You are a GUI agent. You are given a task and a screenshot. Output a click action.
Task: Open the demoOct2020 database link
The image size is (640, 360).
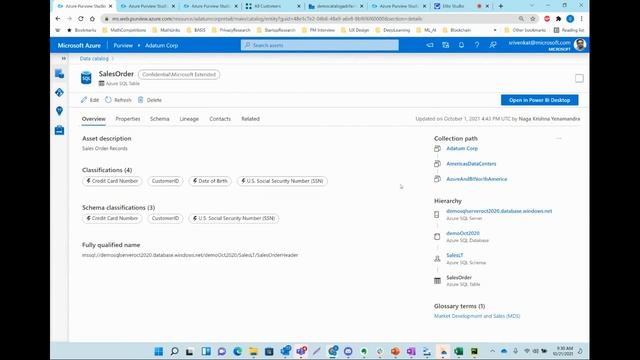463,233
